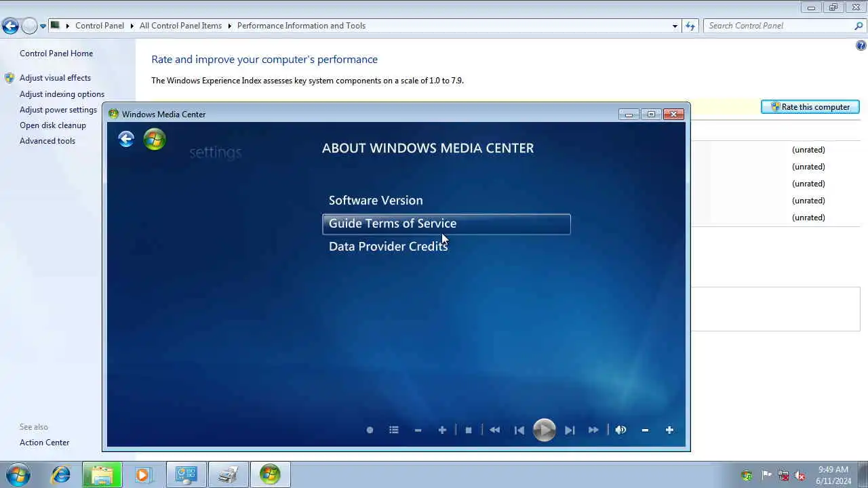The width and height of the screenshot is (868, 488).
Task: Click the Search Control Panel field
Action: point(780,26)
